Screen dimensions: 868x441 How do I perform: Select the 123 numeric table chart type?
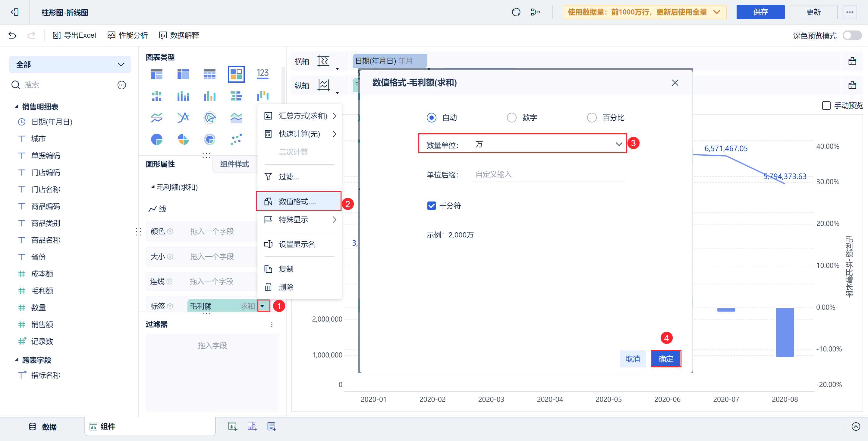tap(263, 74)
